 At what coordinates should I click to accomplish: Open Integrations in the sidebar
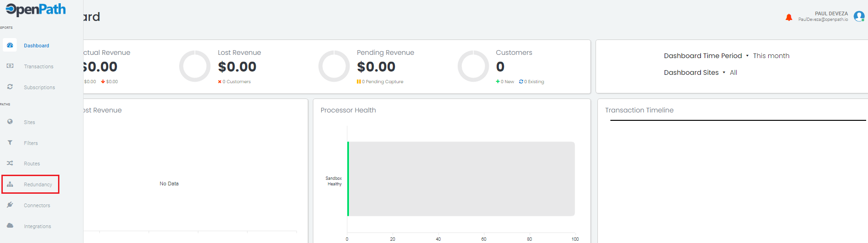[38, 226]
